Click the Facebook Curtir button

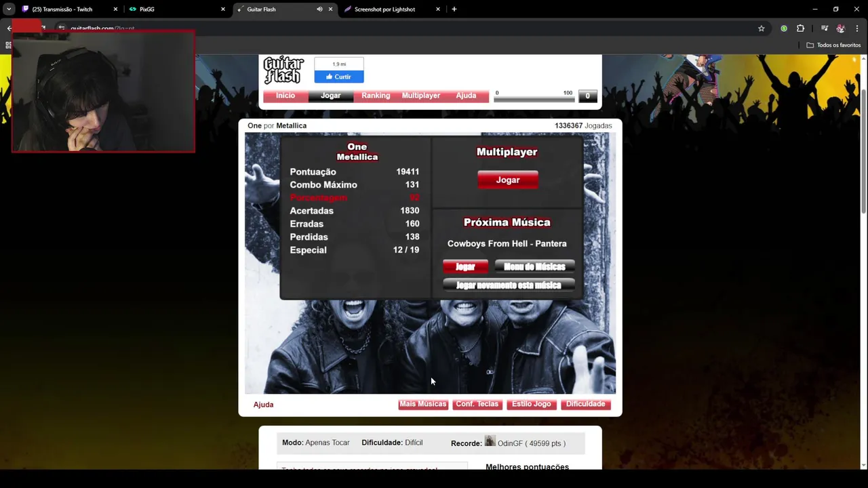pyautogui.click(x=339, y=77)
